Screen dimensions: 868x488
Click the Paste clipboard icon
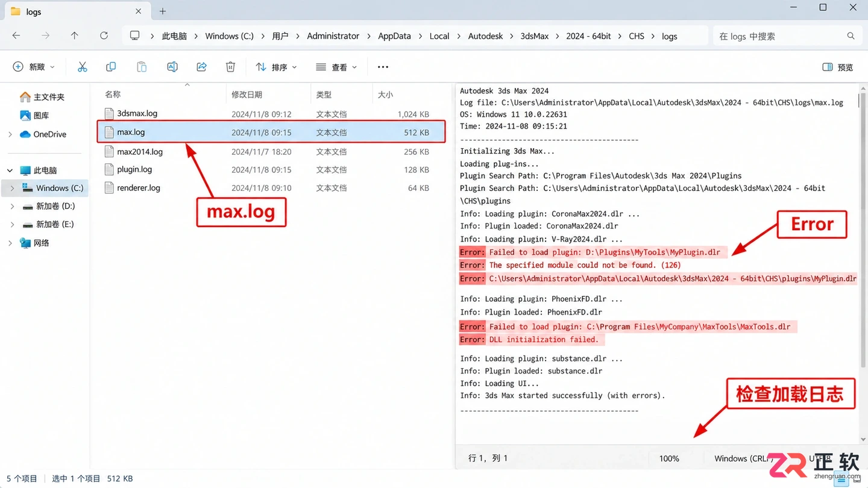[x=141, y=67]
